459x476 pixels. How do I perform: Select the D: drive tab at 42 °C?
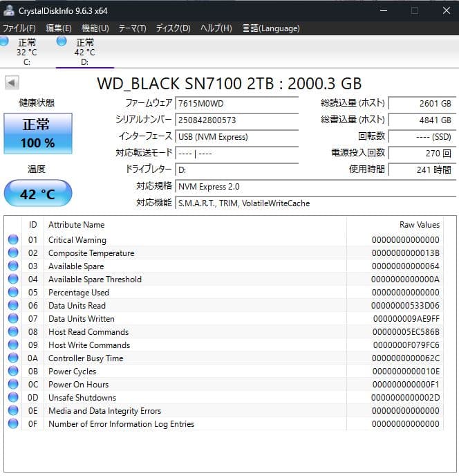click(85, 52)
